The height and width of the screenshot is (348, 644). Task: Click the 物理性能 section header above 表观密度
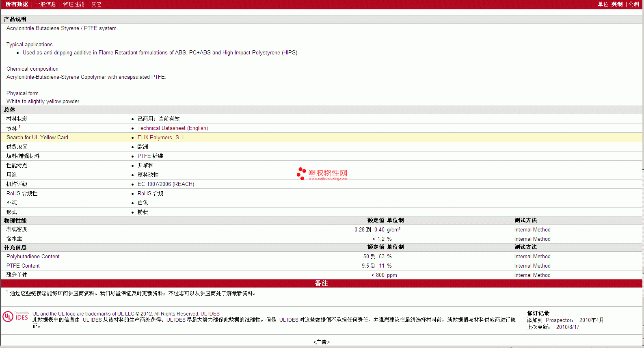(x=15, y=220)
